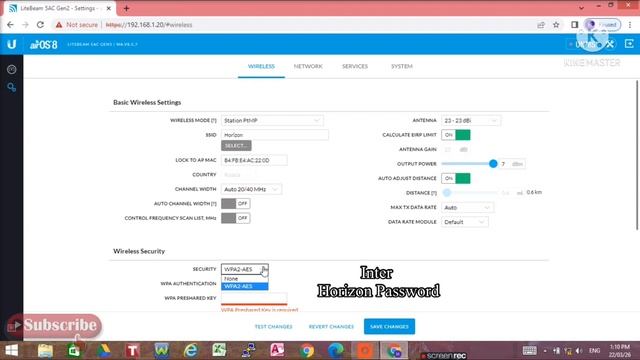
Task: Open Excel from the taskbar
Action: pos(219,350)
